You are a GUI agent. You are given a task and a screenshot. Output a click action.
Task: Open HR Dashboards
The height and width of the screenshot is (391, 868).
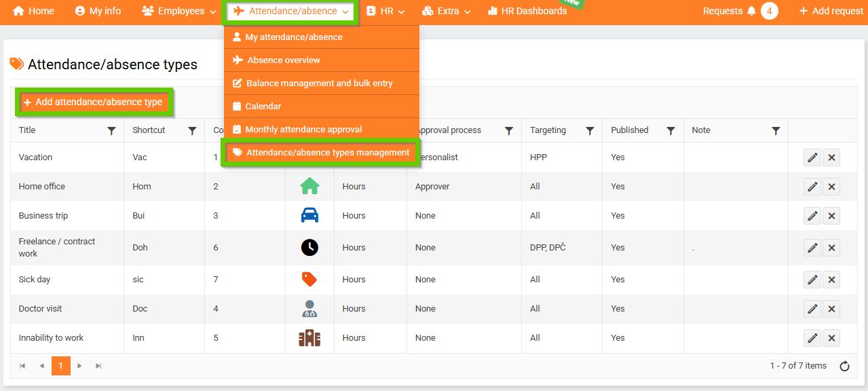click(527, 11)
